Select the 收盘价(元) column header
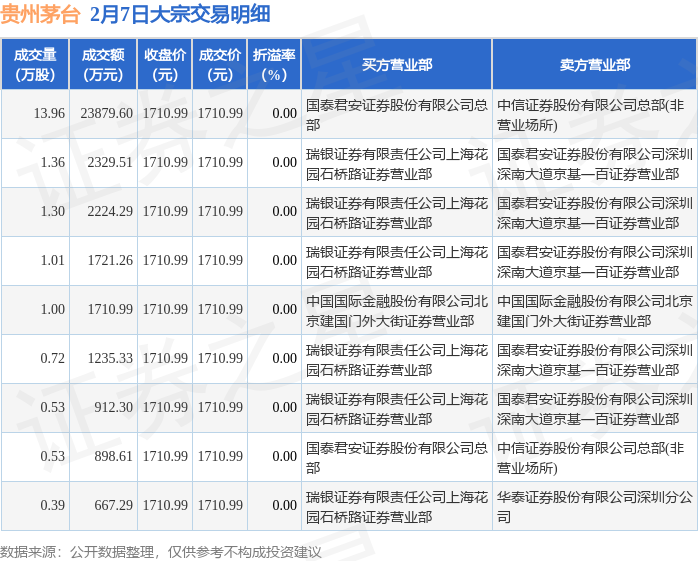Image resolution: width=698 pixels, height=561 pixels. coord(165,65)
